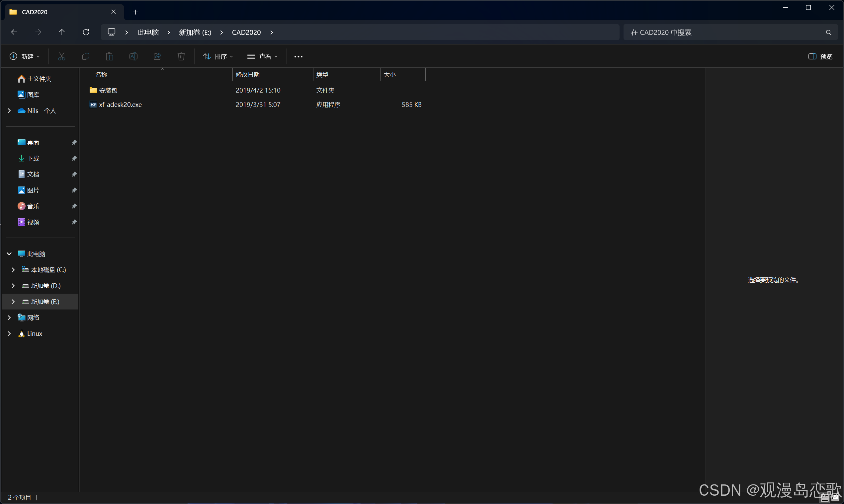This screenshot has width=844, height=504.
Task: Click 新加卷 (E:) in the address breadcrumb
Action: click(x=195, y=32)
